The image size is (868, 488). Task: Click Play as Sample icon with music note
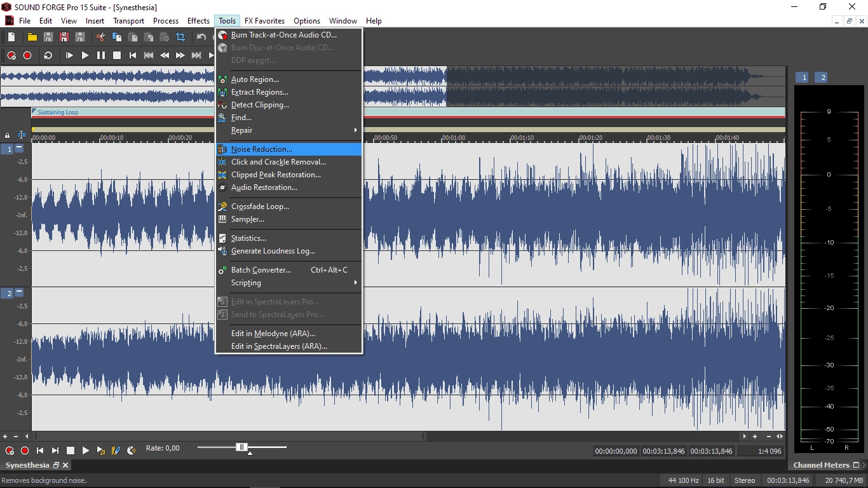point(101,451)
